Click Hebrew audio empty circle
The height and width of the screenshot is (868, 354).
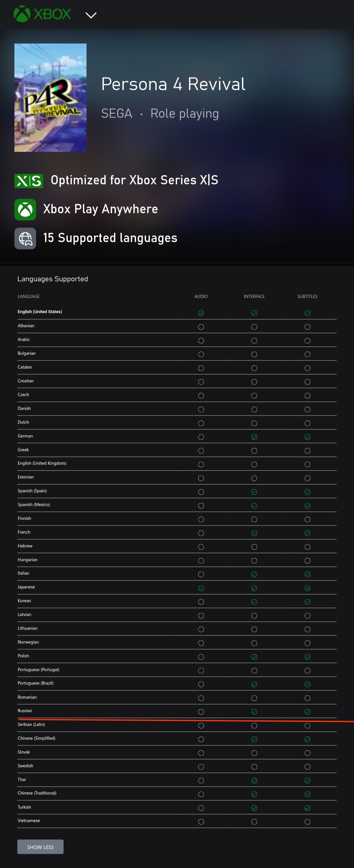[x=201, y=547]
